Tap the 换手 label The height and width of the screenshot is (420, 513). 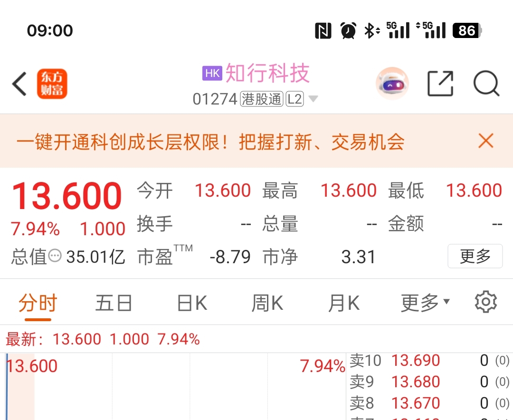coord(155,224)
